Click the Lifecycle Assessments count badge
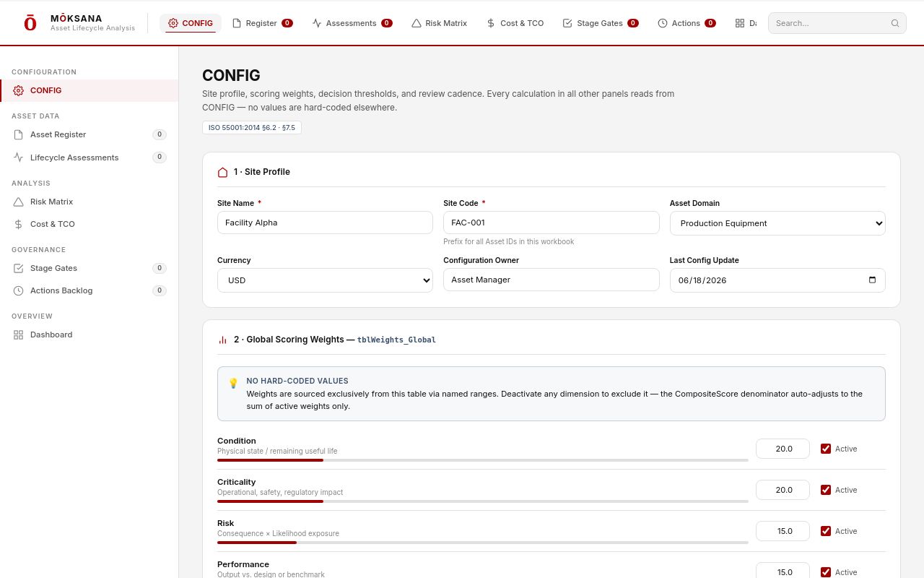The width and height of the screenshot is (924, 578). coord(160,158)
